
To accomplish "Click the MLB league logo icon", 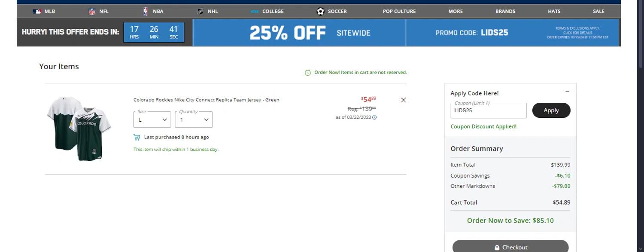I will point(37,12).
